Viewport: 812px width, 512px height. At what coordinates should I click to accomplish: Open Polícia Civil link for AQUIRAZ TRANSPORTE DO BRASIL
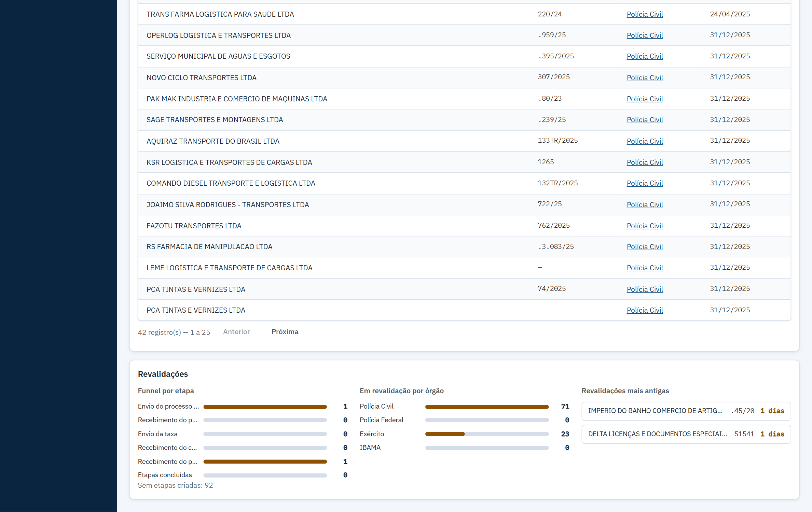coord(645,141)
